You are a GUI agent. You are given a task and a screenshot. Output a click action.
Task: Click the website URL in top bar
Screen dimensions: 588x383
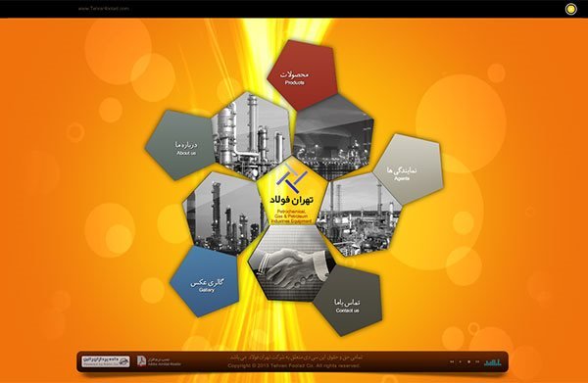point(104,8)
